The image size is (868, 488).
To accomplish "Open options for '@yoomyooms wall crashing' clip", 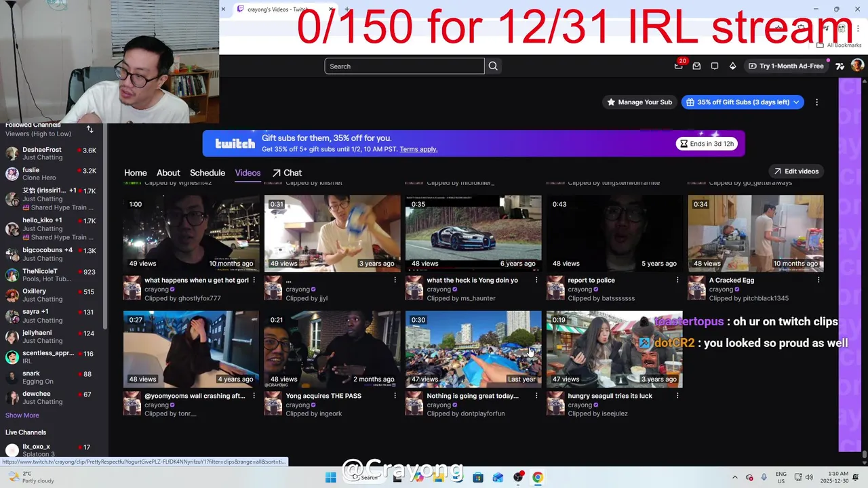I will point(254,396).
